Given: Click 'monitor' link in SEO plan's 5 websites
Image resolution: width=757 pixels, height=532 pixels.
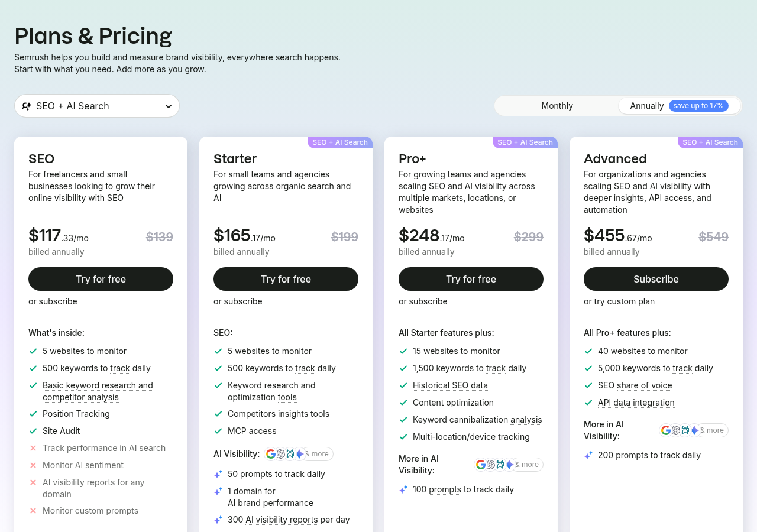Looking at the screenshot, I should (x=112, y=351).
